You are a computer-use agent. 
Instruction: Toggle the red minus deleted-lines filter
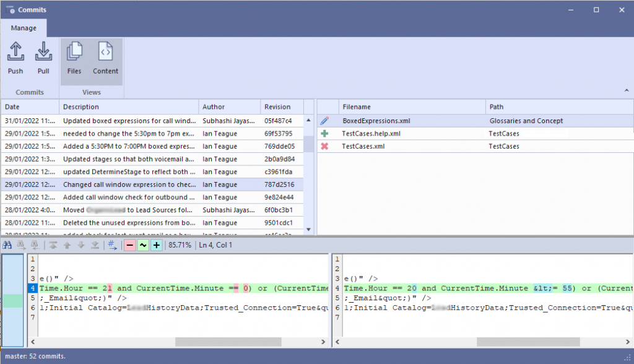pyautogui.click(x=129, y=245)
